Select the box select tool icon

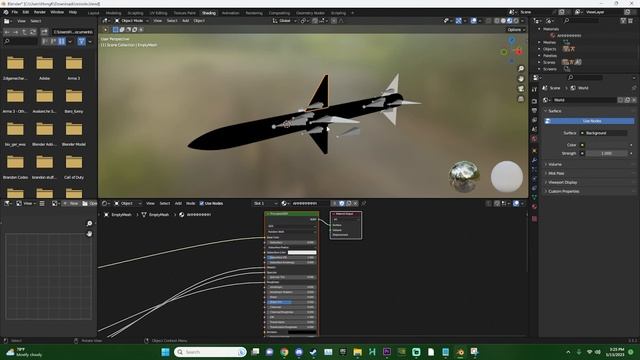[x=116, y=30]
